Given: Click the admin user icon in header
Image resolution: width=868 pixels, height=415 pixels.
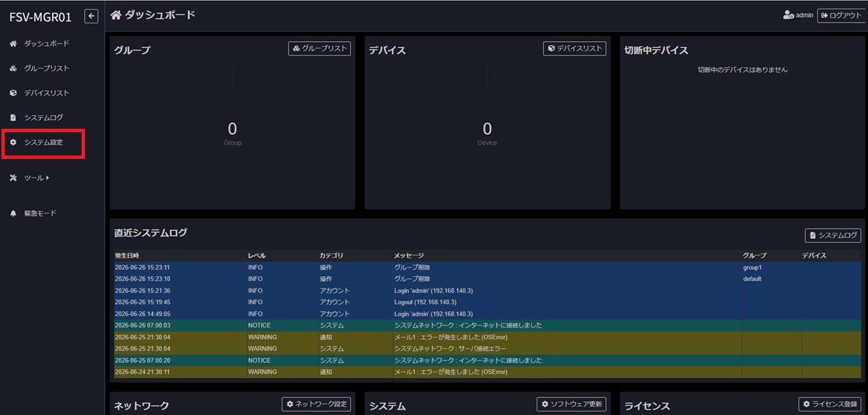Looking at the screenshot, I should (x=788, y=15).
